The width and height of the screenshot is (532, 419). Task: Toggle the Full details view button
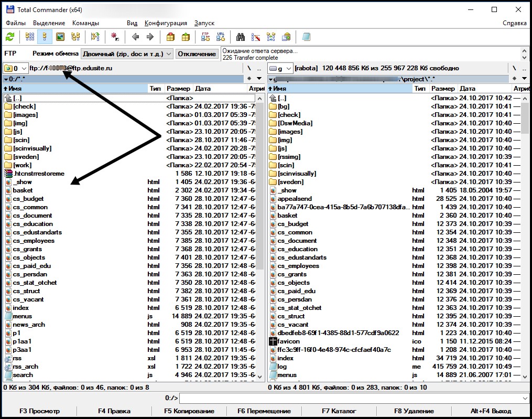click(x=45, y=37)
